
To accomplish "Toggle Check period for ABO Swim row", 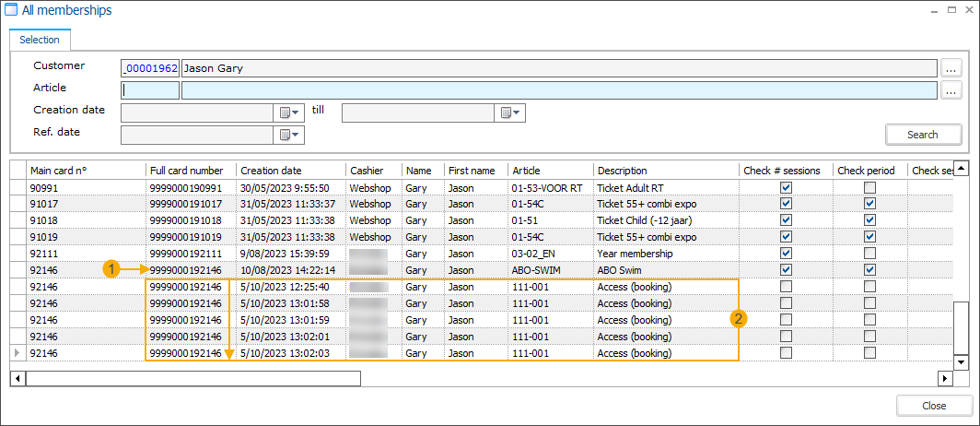I will point(869,270).
